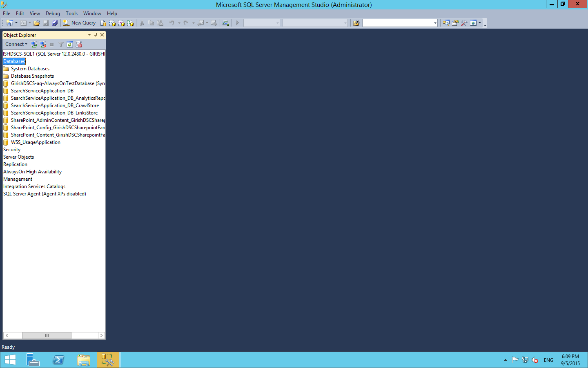Click the Start Debugging play icon
This screenshot has height=368, width=588.
tap(237, 23)
